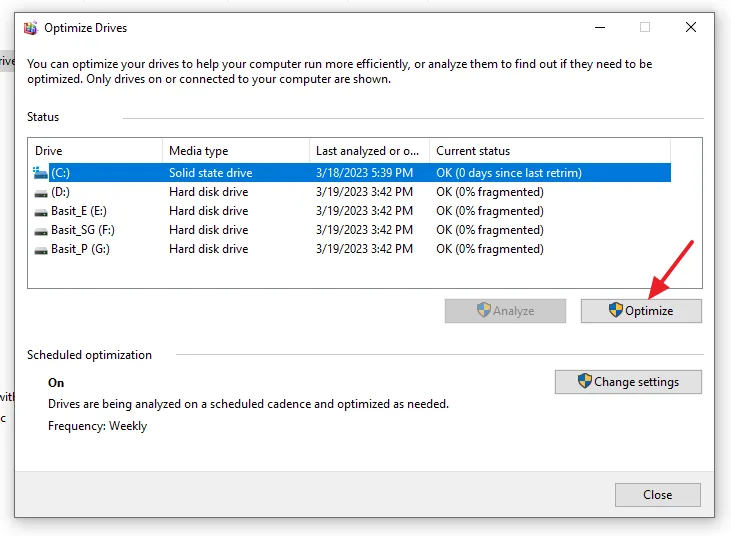Click the Optimize button
This screenshot has width=731, height=536.
tap(641, 311)
